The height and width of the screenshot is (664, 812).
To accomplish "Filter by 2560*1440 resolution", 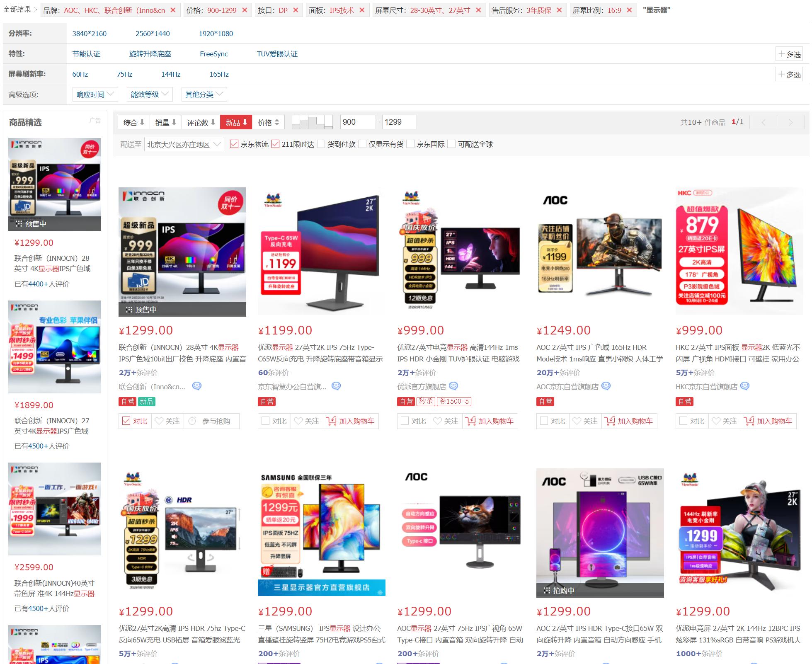I will click(x=153, y=34).
